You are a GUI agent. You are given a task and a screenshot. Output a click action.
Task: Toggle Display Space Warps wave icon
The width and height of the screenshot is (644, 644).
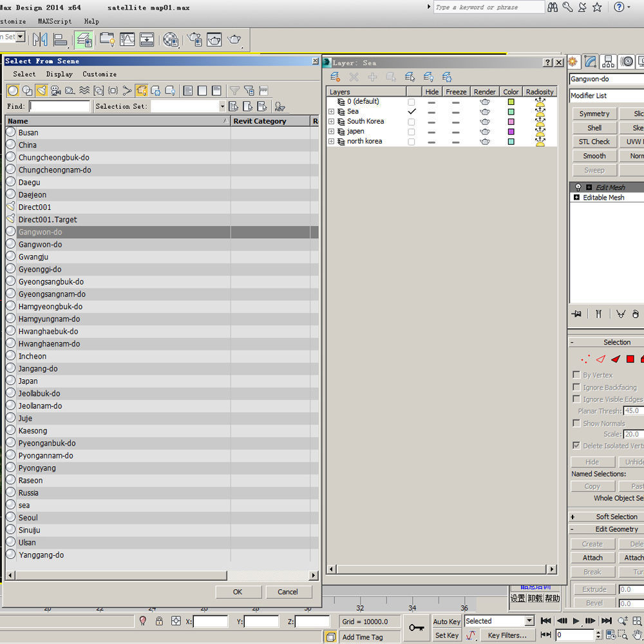tap(84, 90)
